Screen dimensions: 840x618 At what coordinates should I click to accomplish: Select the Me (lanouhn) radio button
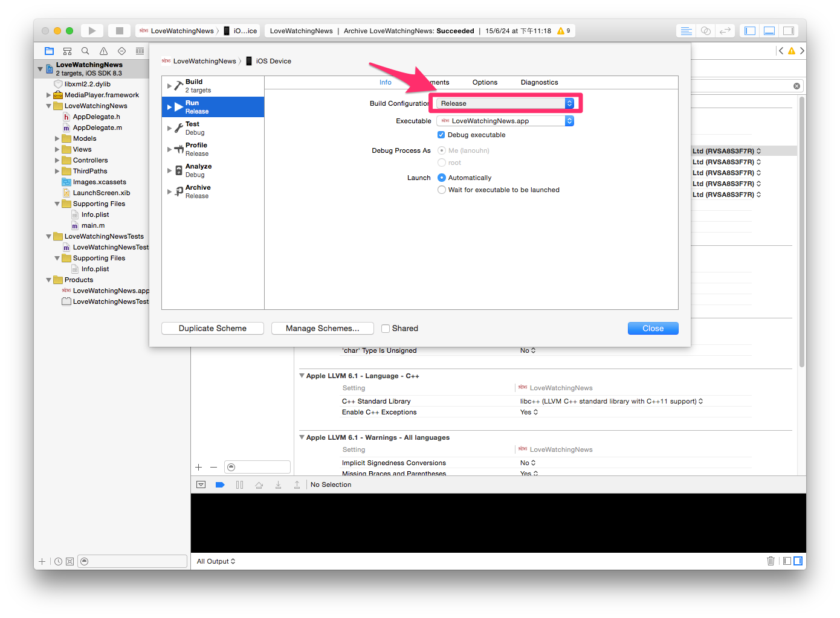[x=442, y=150]
